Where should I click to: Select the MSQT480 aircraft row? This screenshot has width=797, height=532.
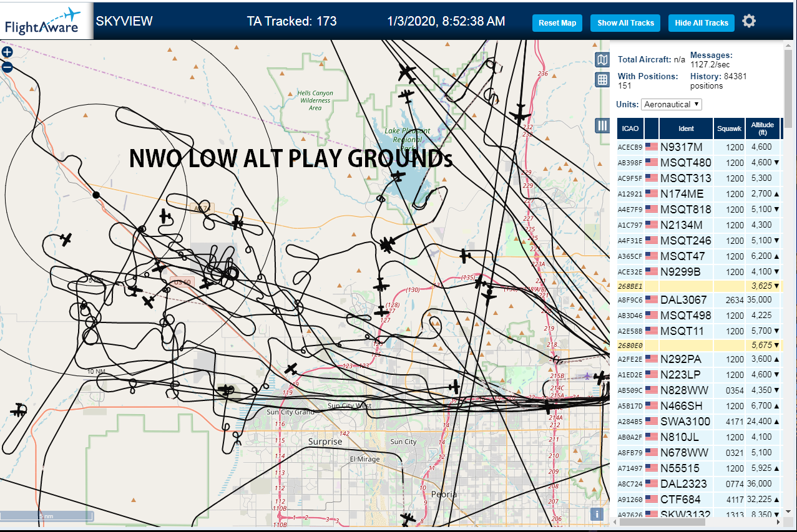(699, 163)
